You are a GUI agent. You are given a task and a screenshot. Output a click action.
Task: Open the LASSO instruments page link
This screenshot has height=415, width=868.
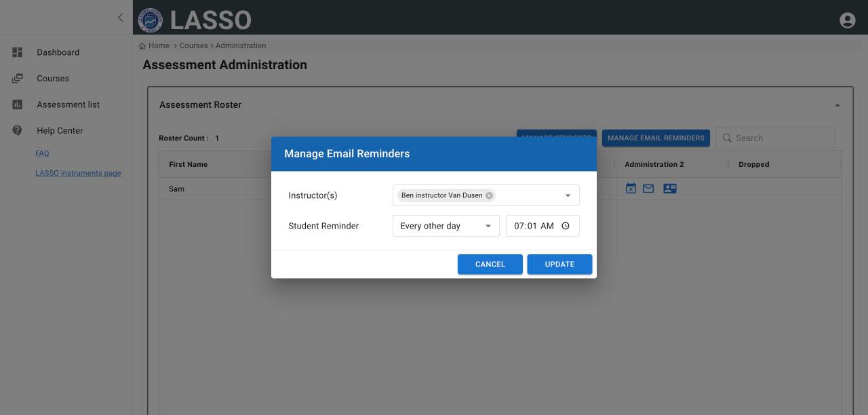78,173
